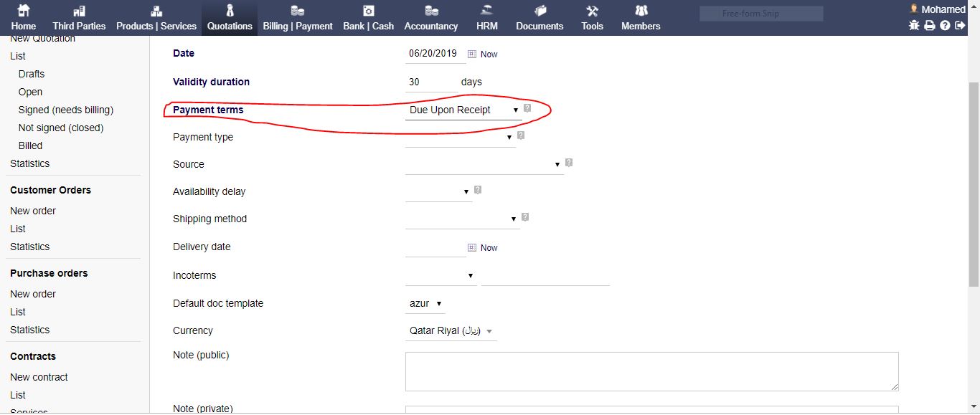Open Statistics under Purchase orders

[x=30, y=330]
